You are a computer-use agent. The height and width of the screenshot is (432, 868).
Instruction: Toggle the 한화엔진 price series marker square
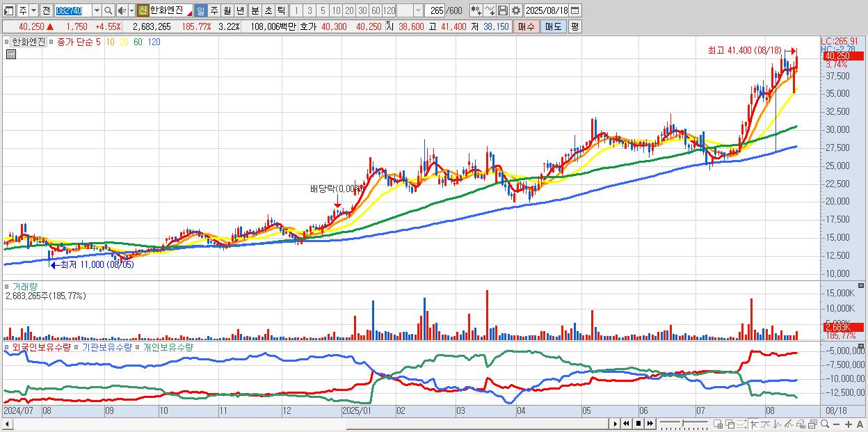click(7, 42)
